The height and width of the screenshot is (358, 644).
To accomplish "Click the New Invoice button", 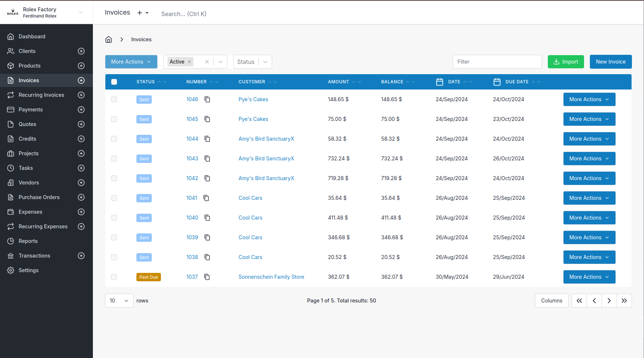I will [x=611, y=62].
